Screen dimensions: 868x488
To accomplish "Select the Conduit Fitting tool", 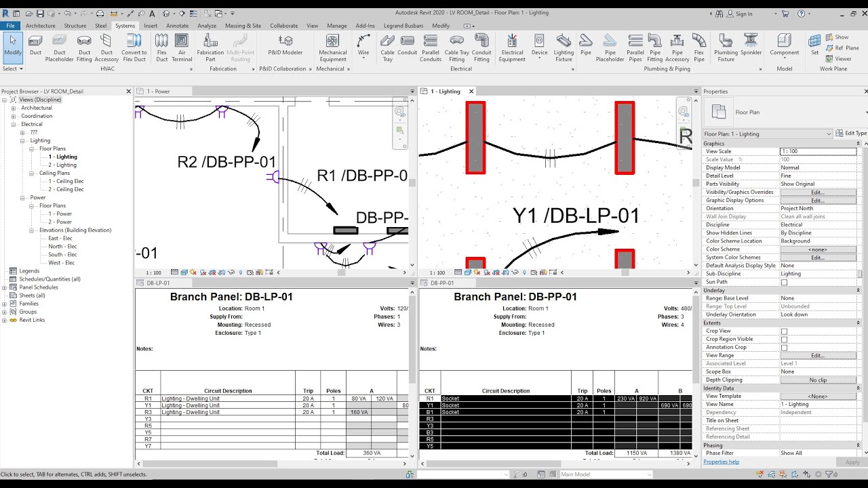I will pos(481,47).
